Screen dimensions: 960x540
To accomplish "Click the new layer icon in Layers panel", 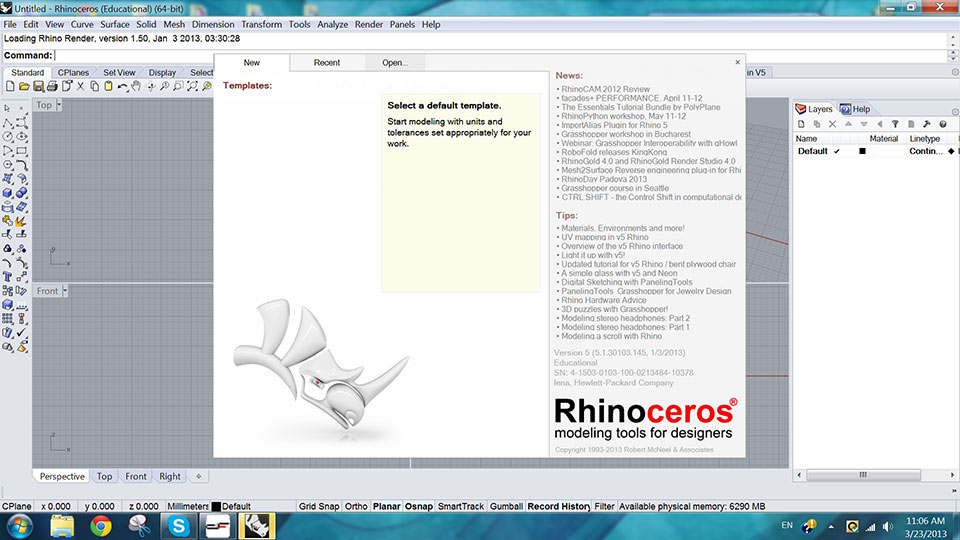I will pyautogui.click(x=803, y=124).
